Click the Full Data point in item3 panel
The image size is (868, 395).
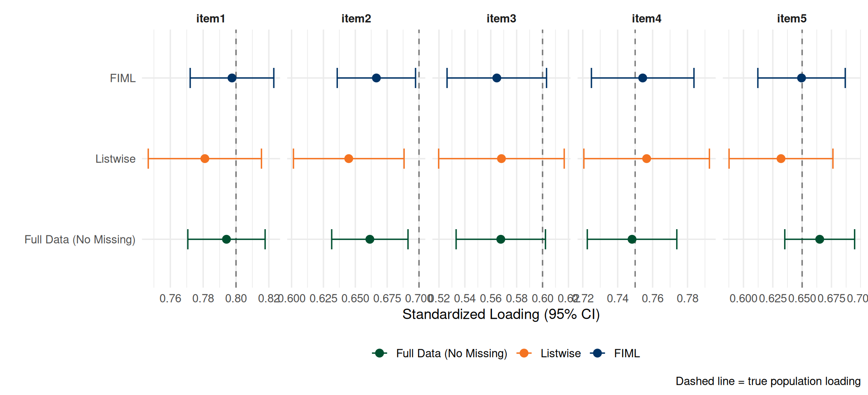click(x=501, y=239)
